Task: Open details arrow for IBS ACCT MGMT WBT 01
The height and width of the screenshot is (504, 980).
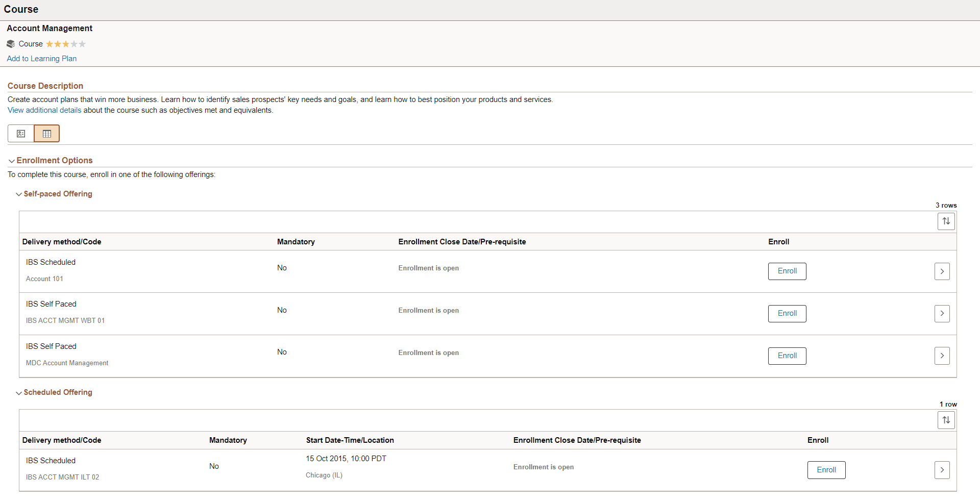Action: click(942, 313)
